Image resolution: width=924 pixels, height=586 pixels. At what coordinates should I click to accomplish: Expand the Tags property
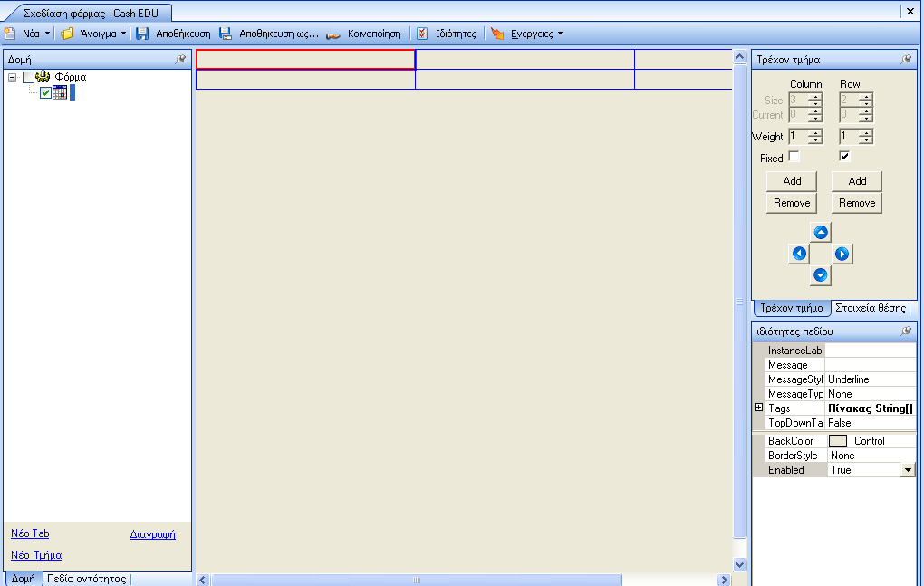coord(759,408)
